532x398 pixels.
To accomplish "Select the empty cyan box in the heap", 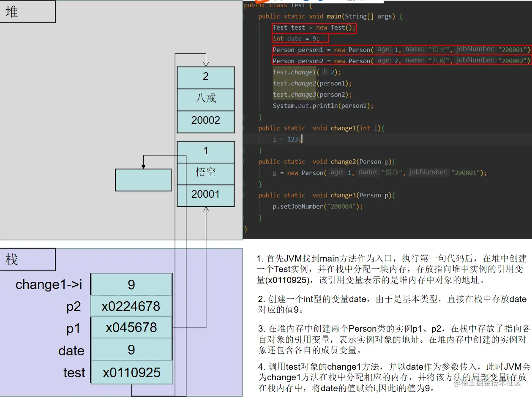I will click(143, 180).
